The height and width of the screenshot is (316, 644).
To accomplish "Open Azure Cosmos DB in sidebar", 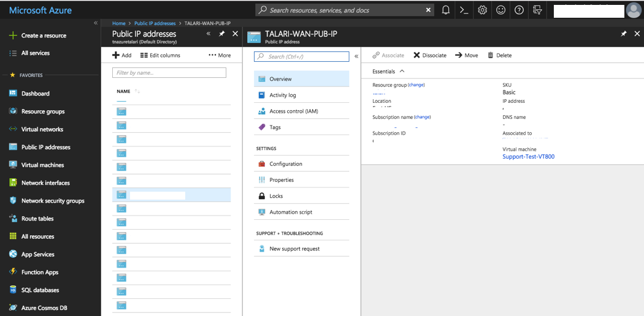I will click(44, 308).
